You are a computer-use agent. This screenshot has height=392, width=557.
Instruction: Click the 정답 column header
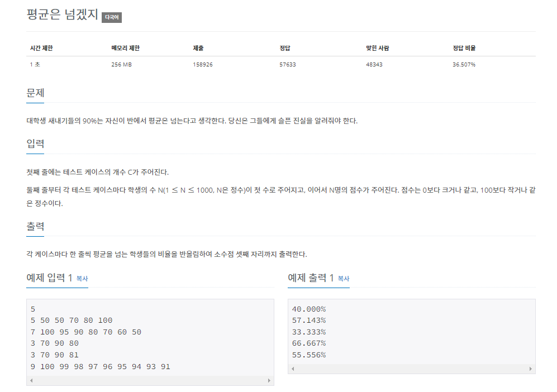pyautogui.click(x=285, y=48)
